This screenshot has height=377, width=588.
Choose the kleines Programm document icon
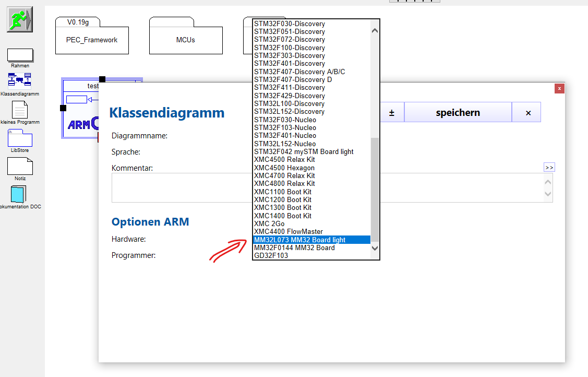pyautogui.click(x=20, y=109)
